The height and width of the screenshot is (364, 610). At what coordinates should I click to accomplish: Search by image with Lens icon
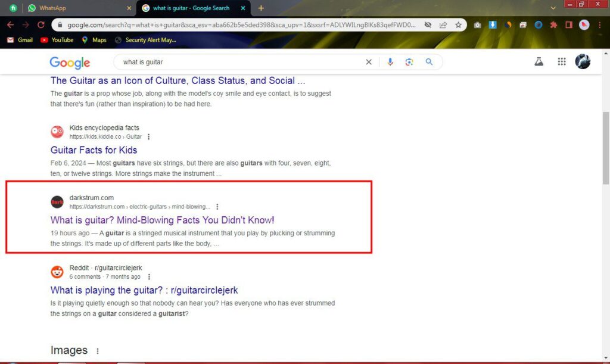pyautogui.click(x=409, y=62)
